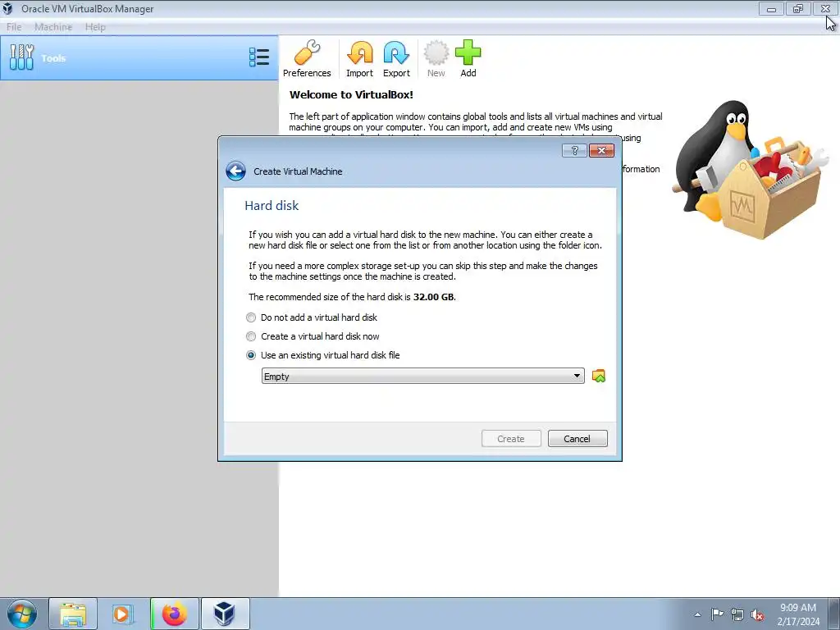
Task: Open the Help menu
Action: [x=95, y=27]
